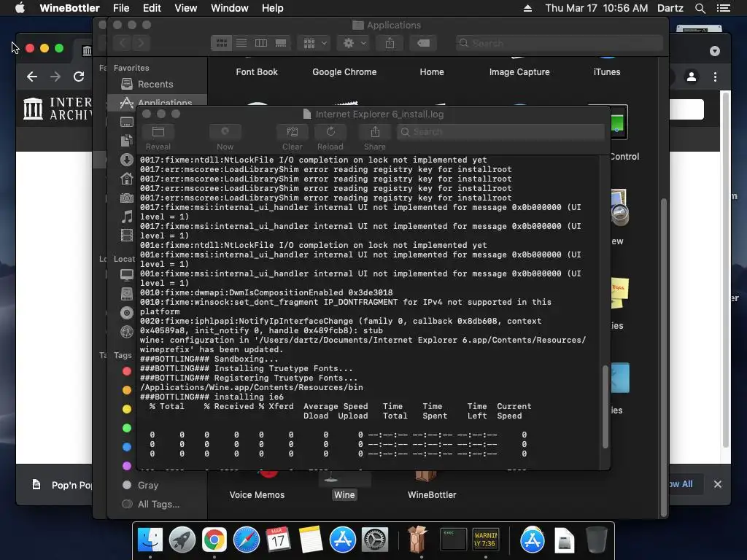Select the Image Capture app label
Image resolution: width=747 pixels, height=560 pixels.
pos(519,72)
